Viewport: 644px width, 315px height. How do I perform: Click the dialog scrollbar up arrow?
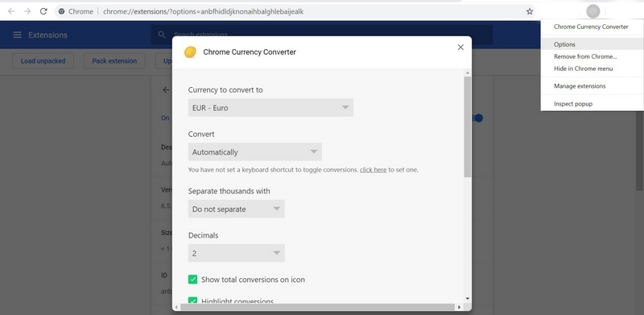(x=468, y=73)
